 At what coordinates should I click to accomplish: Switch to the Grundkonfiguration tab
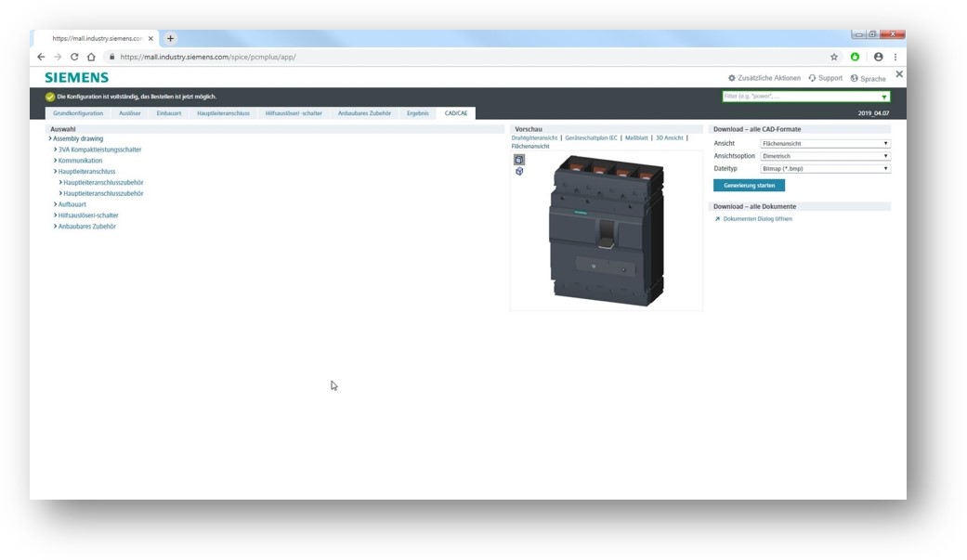pos(78,113)
